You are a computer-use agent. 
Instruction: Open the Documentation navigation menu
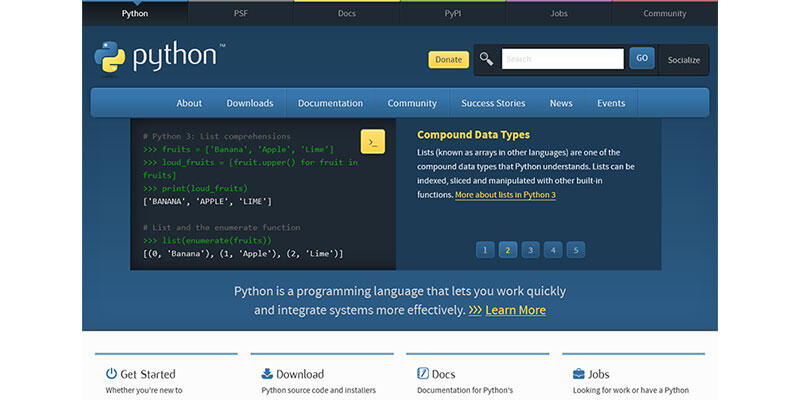click(331, 103)
